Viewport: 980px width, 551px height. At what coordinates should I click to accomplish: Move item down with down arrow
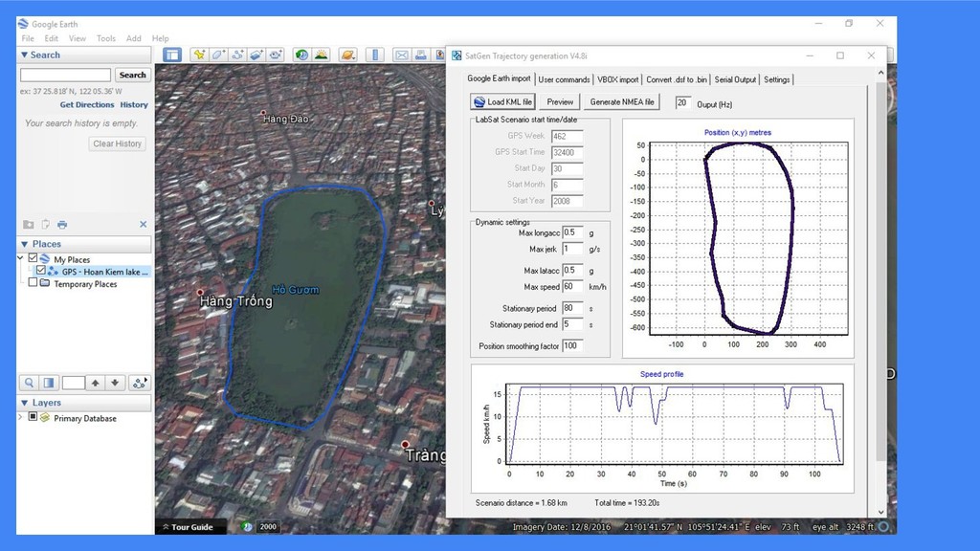pos(115,383)
